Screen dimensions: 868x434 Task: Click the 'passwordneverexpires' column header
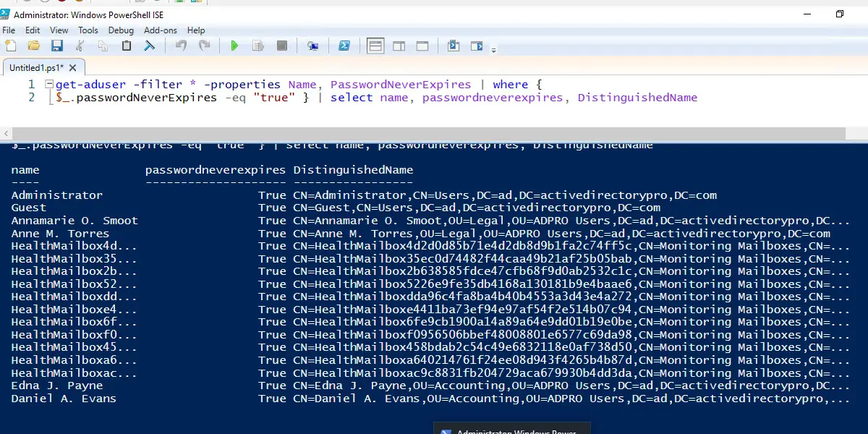(x=216, y=170)
